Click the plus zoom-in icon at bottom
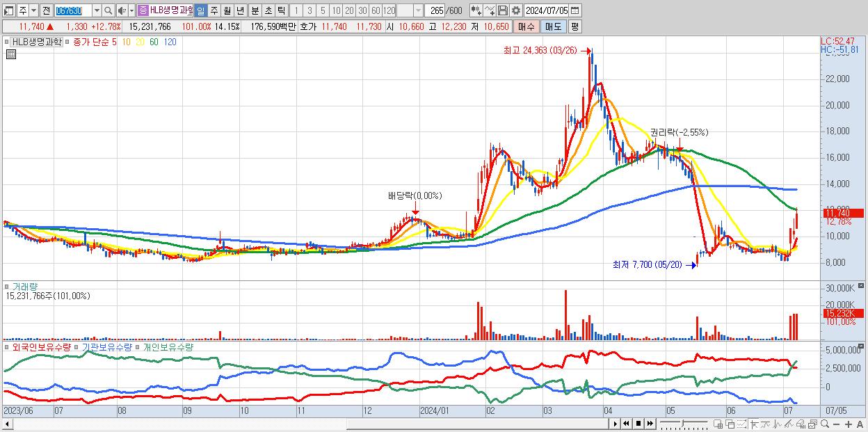Viewport: 868px width, 432px height. [x=849, y=424]
